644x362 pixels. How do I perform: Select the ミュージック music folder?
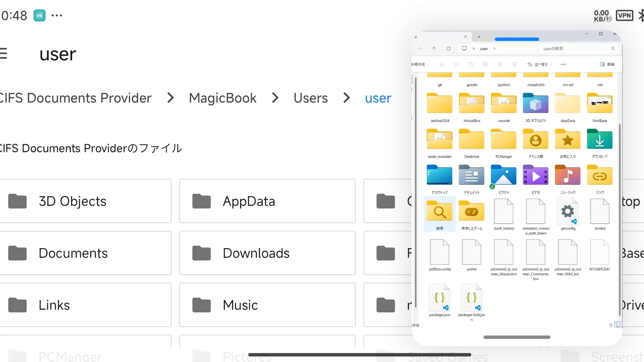568,179
